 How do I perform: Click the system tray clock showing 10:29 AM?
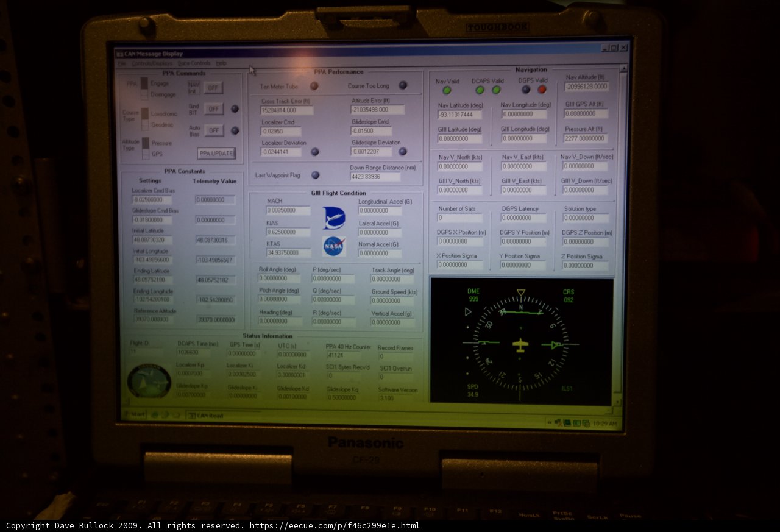605,423
